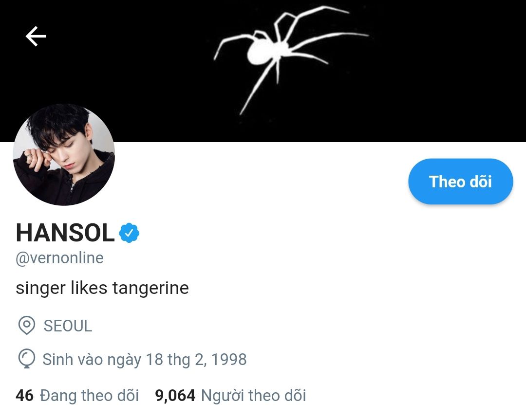Click the location pin icon

(x=26, y=326)
